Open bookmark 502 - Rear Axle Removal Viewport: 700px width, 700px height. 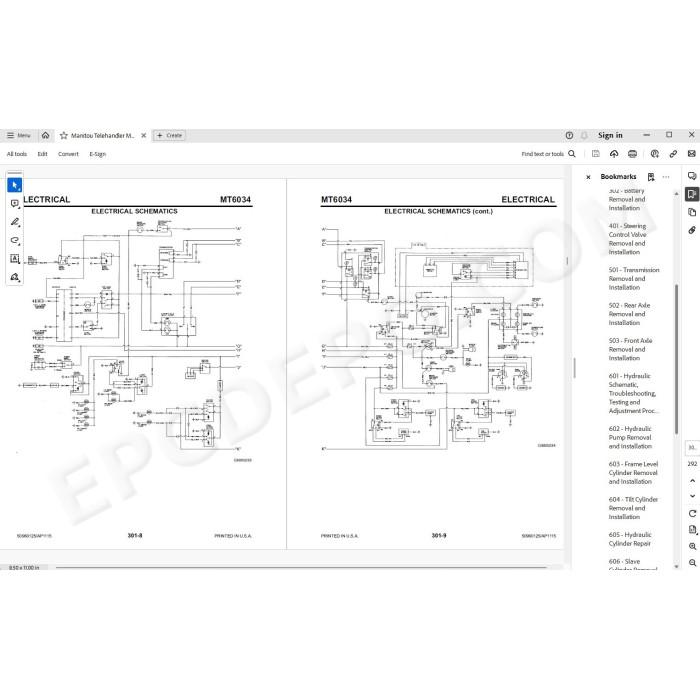[x=629, y=314]
